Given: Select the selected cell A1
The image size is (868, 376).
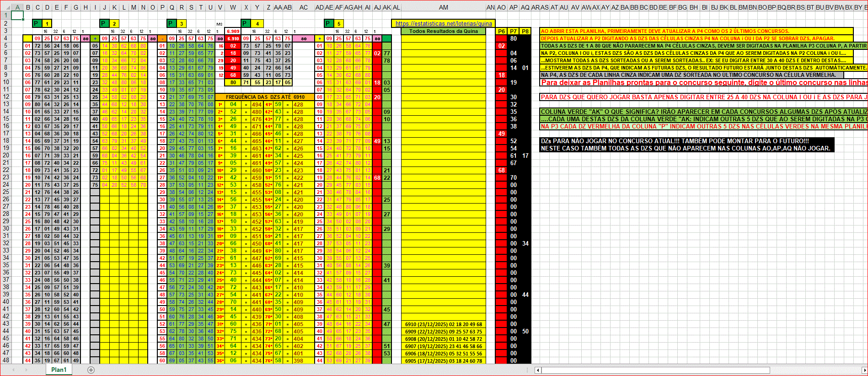Looking at the screenshot, I should 17,15.
